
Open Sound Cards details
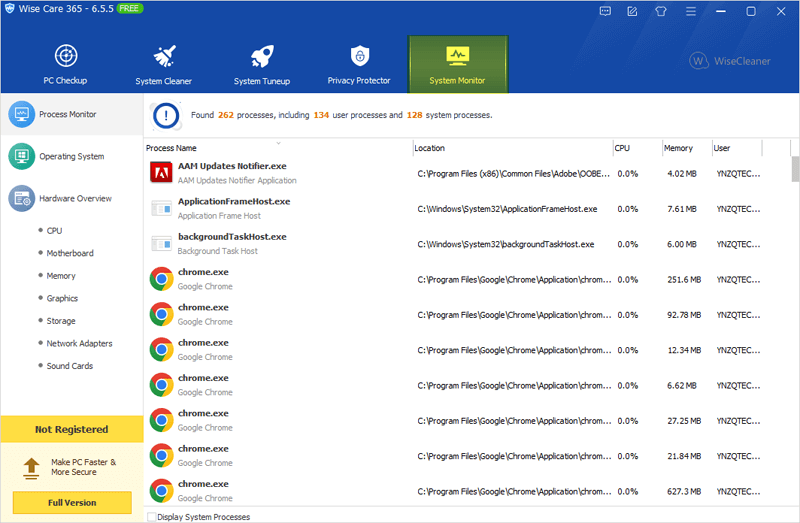(x=69, y=366)
